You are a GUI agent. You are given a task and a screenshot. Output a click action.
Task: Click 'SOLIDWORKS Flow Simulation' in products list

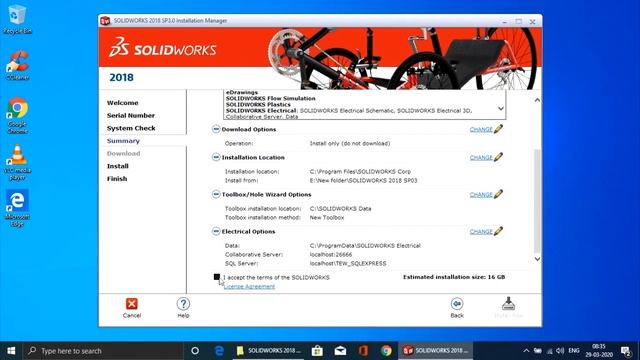pyautogui.click(x=271, y=98)
